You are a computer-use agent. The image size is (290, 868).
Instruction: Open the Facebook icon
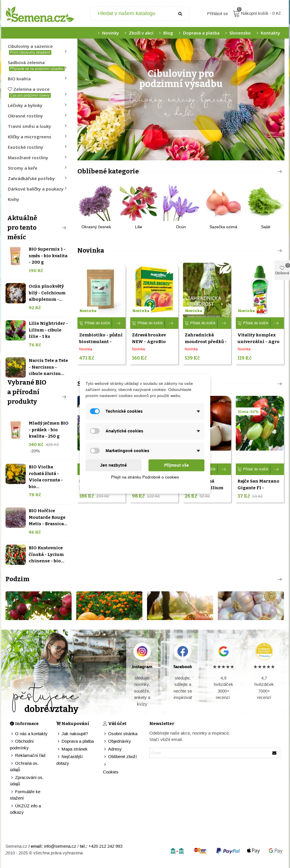(x=183, y=651)
